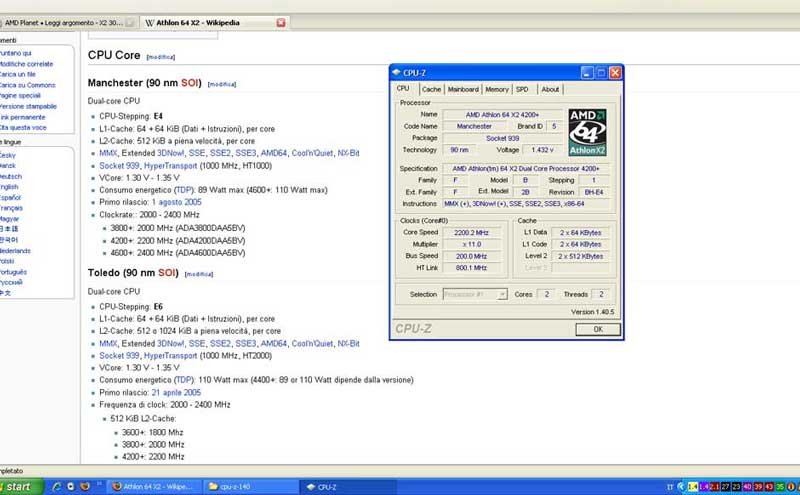Open 'Carica su Commons' in the sidebar

[x=28, y=85]
